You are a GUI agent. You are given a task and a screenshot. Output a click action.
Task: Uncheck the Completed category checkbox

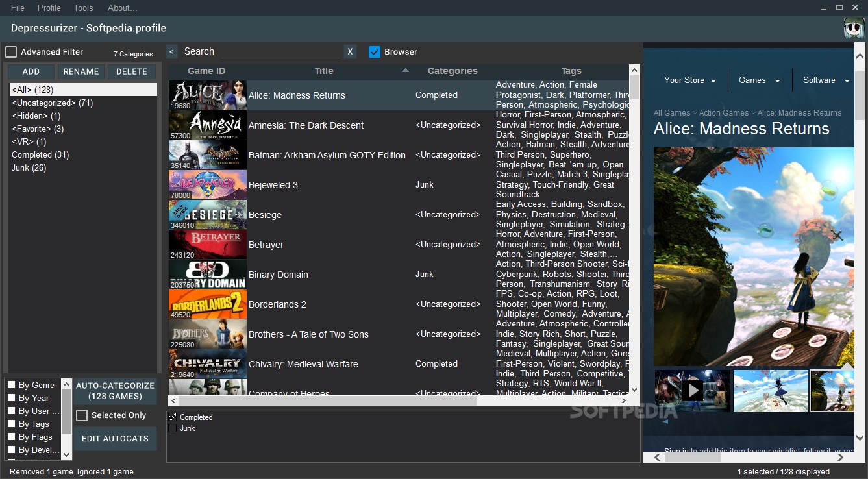click(173, 417)
